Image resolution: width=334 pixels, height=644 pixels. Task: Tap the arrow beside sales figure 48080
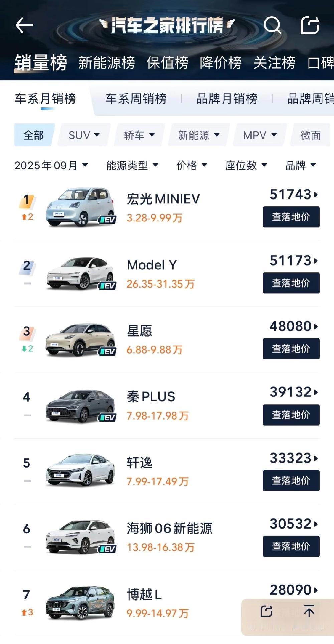click(316, 326)
